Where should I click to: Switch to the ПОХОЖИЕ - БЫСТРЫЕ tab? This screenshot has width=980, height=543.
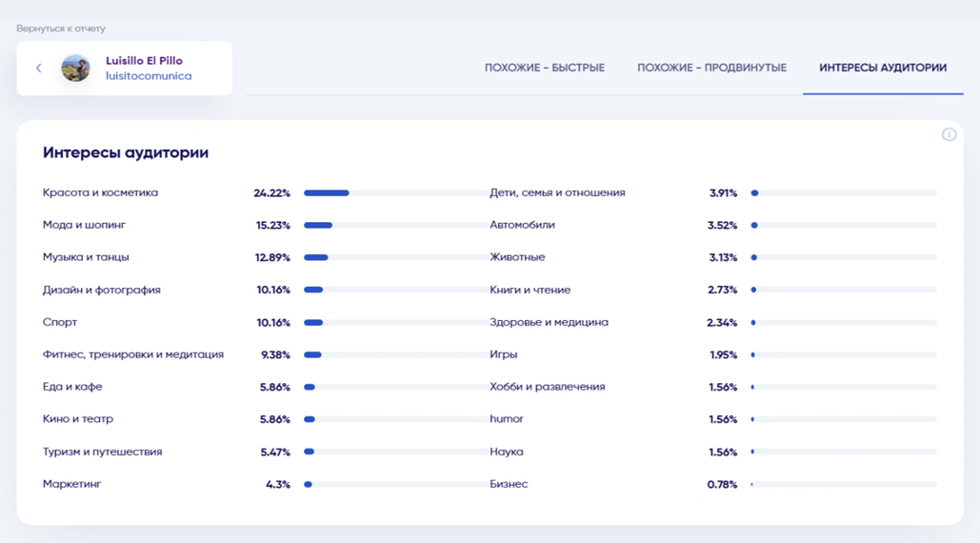pos(544,68)
